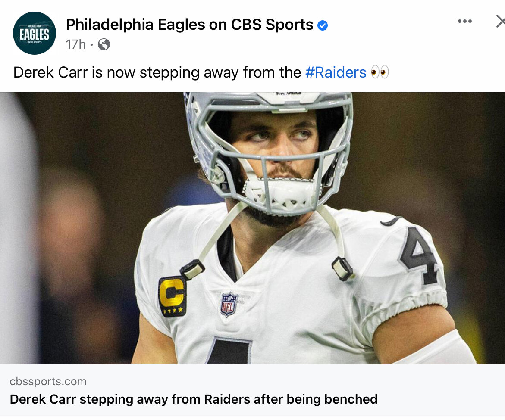The image size is (505, 420).
Task: Open the #Raiders hashtag link
Action: (336, 72)
